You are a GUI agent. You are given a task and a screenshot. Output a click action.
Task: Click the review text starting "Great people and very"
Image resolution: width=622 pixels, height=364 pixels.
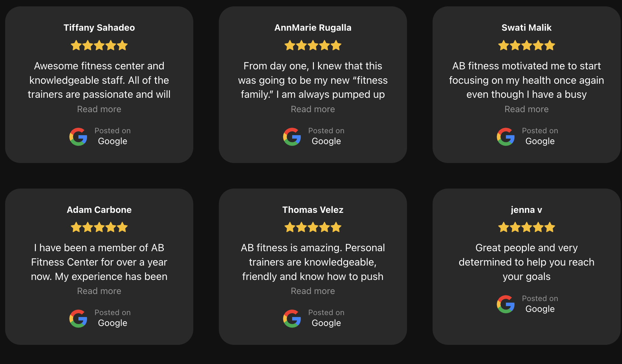(527, 262)
